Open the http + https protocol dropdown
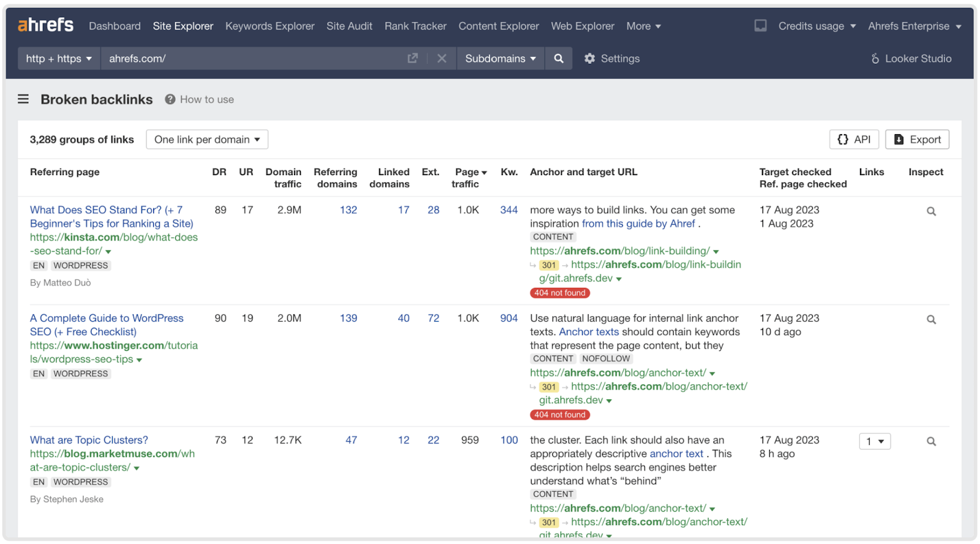Screen dimensions: 980x544 (x=59, y=58)
